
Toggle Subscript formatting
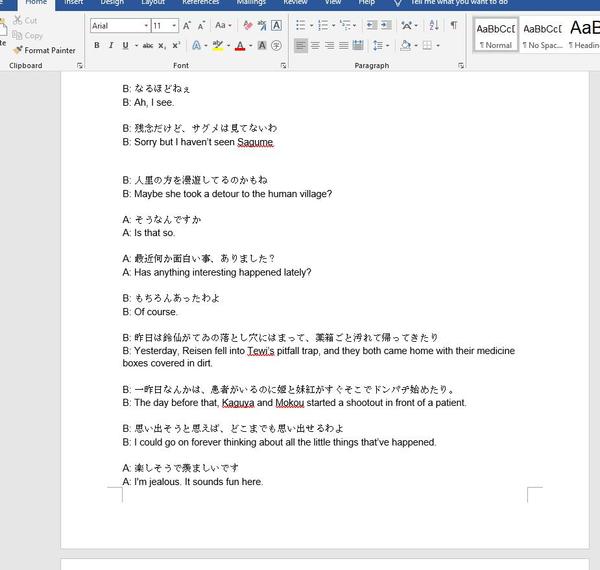pyautogui.click(x=162, y=46)
